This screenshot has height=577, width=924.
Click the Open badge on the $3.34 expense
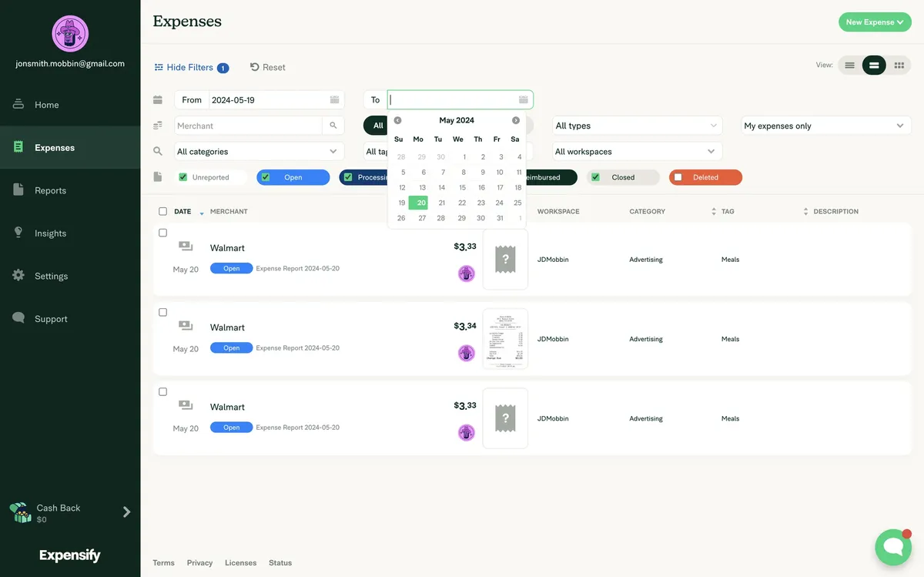click(231, 348)
